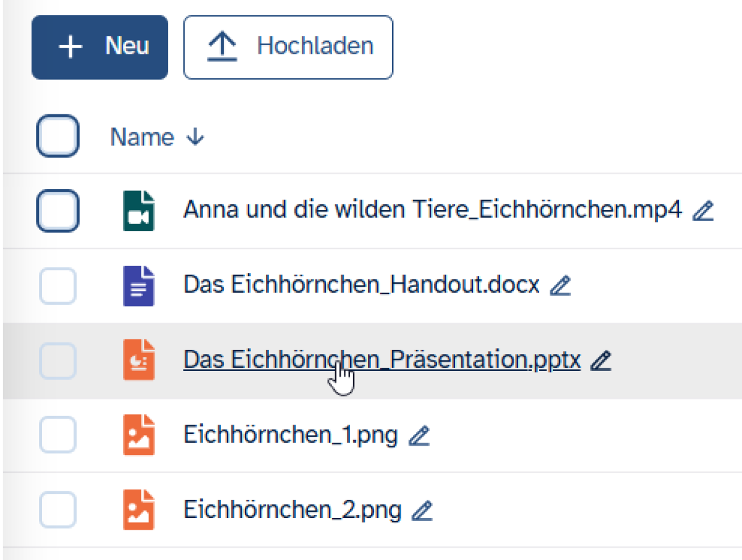Click edit pencil next to Eichhörnchen_1.png
Image resolution: width=742 pixels, height=560 pixels.
tap(419, 436)
